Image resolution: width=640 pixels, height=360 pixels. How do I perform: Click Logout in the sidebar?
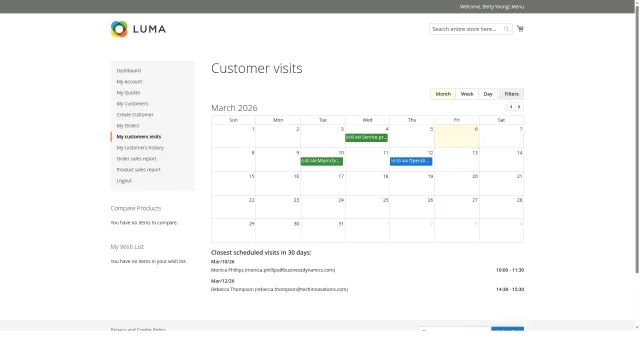coord(124,181)
